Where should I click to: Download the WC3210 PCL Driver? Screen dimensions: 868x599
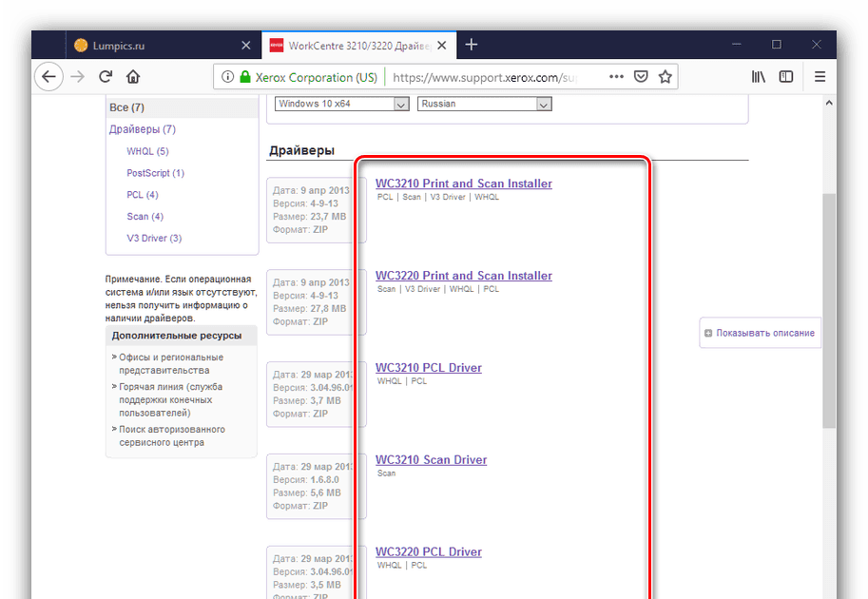point(429,368)
